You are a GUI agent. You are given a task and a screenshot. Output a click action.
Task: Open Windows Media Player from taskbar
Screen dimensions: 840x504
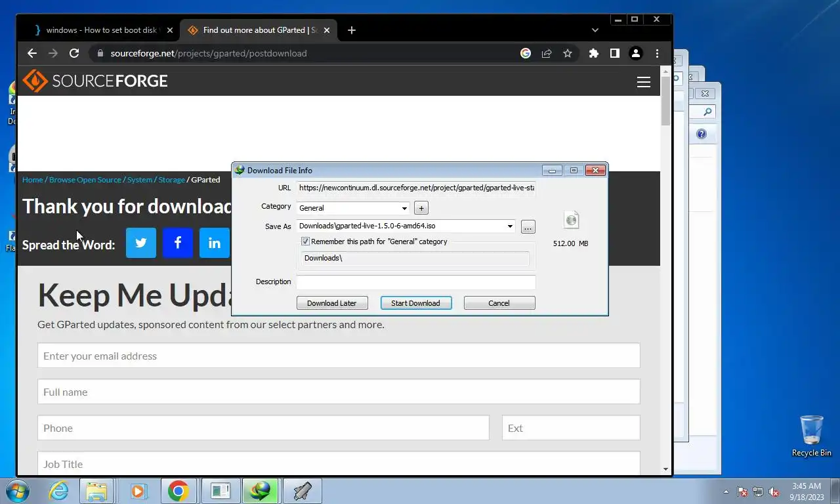(x=137, y=491)
